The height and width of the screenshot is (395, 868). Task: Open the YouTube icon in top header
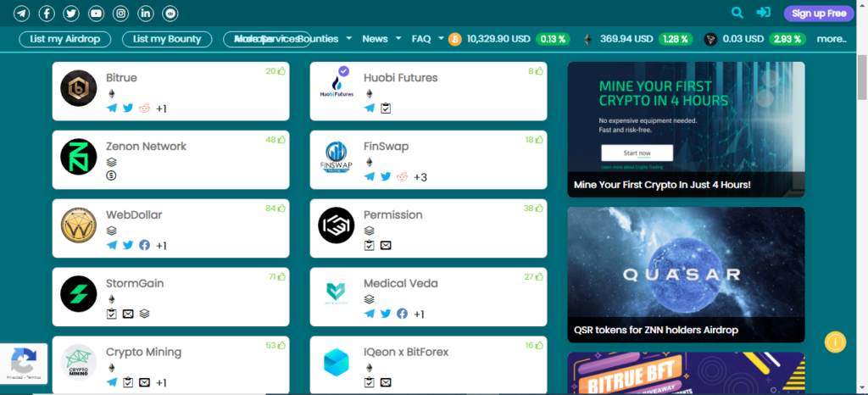(97, 14)
